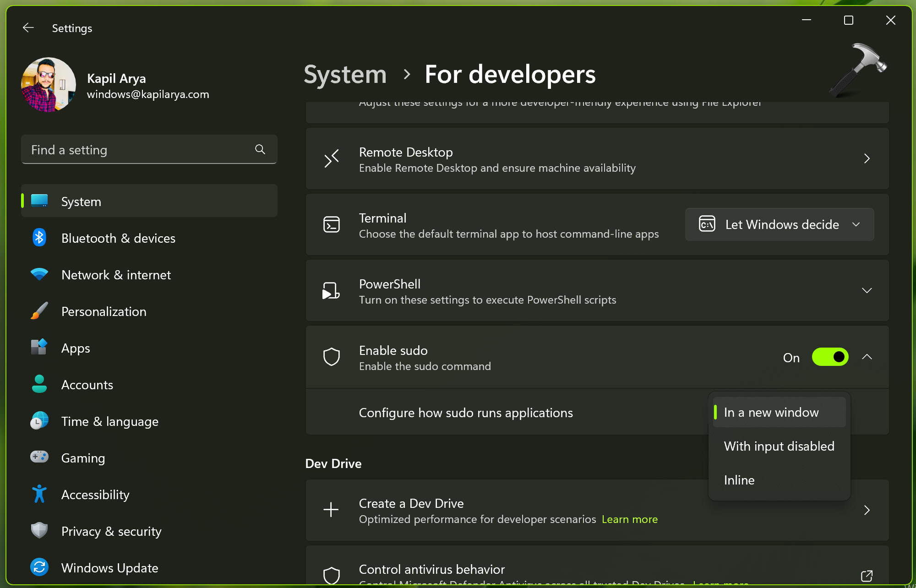
Task: Open Bluetooth & devices settings
Action: (118, 238)
